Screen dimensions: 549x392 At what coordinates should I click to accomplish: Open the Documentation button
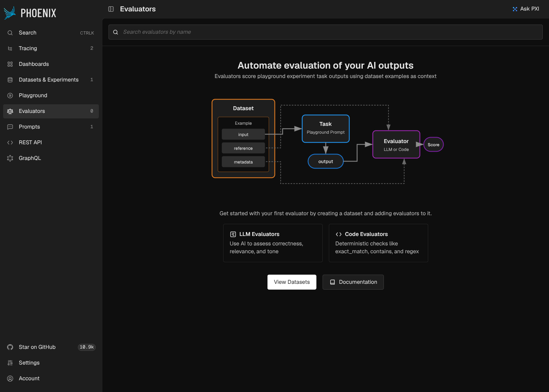[x=353, y=282]
